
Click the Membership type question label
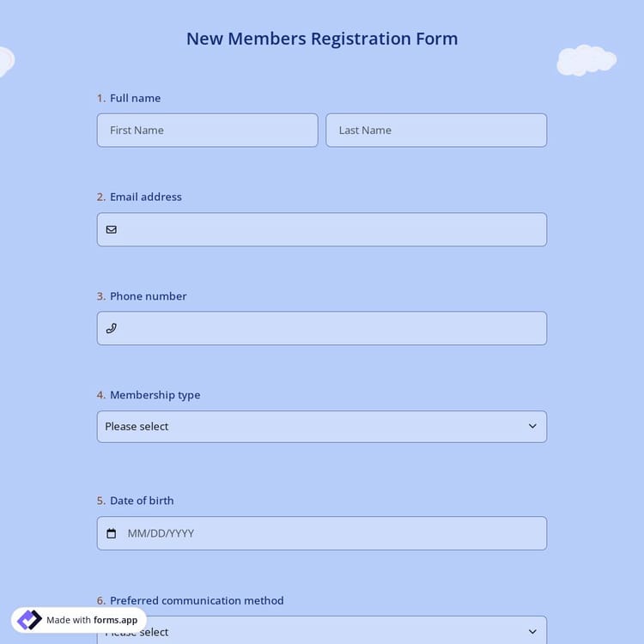point(155,395)
